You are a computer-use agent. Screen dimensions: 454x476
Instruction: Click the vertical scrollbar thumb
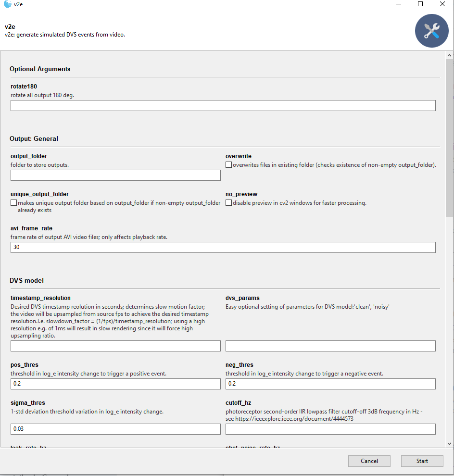[x=450, y=138]
